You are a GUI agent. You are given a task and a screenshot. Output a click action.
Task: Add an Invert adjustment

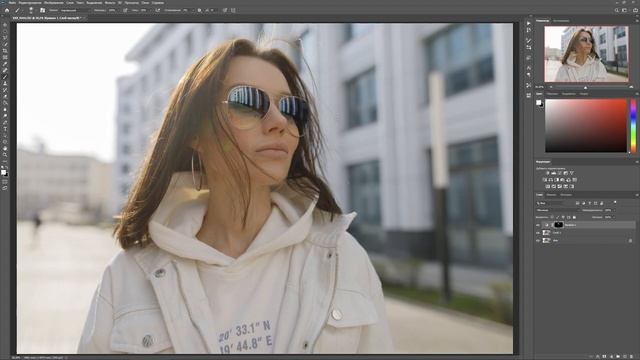tap(548, 187)
